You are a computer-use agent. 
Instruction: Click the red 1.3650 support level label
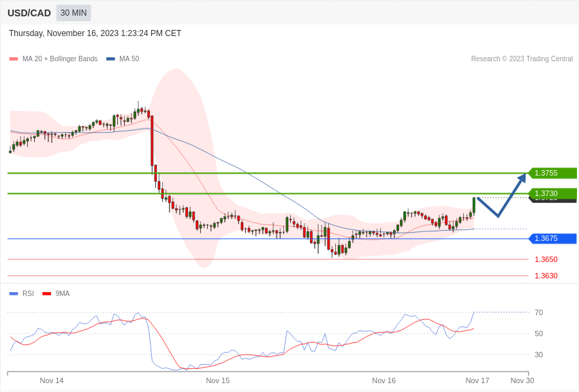(546, 259)
